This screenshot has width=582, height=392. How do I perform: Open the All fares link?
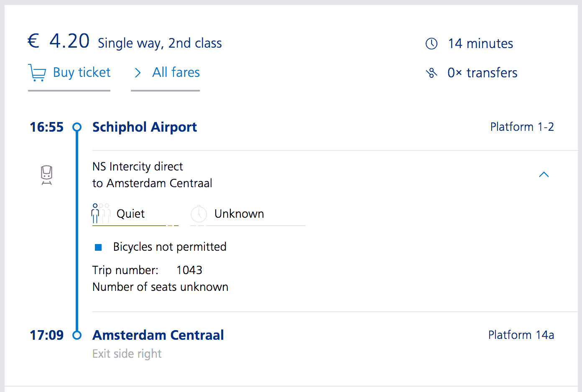coord(176,73)
